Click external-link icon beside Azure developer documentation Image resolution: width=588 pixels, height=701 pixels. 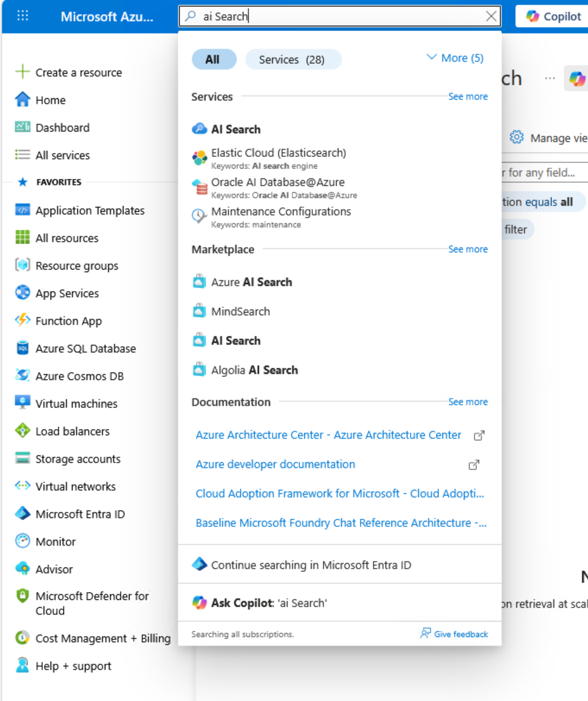point(474,465)
